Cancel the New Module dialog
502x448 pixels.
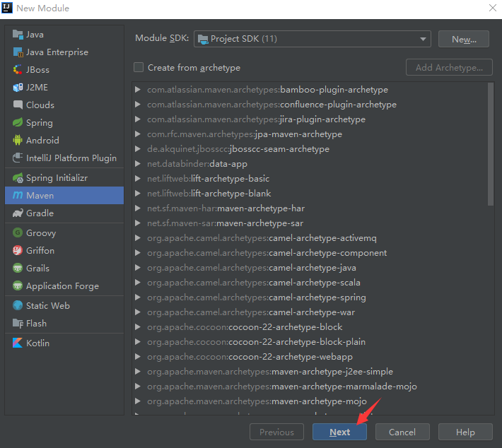coord(402,432)
